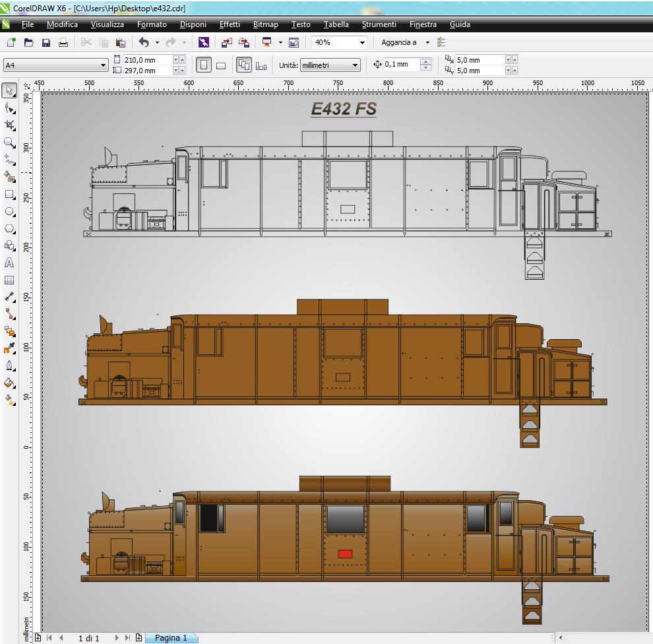Click the red rectangle on bottom locomotive
The image size is (653, 644).
[x=345, y=554]
